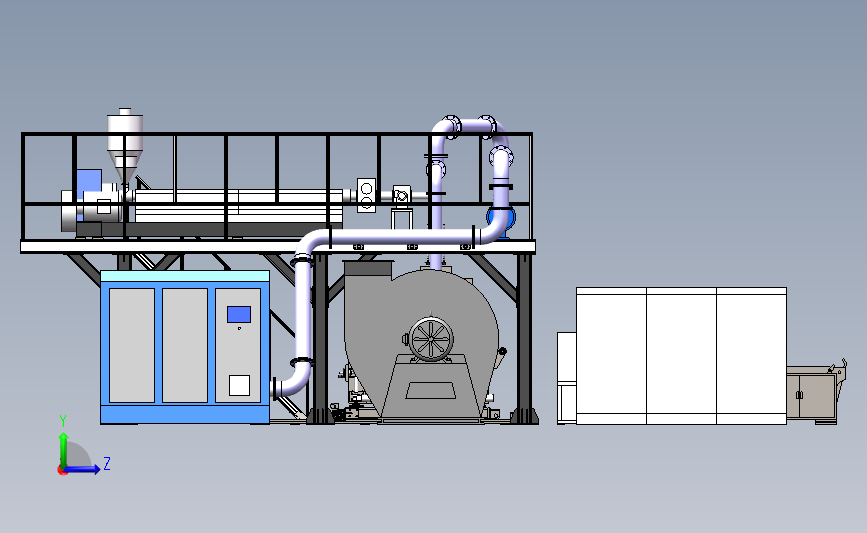Select the leftmost grey door of blue cabinet
This screenshot has width=867, height=533.
coord(132,346)
